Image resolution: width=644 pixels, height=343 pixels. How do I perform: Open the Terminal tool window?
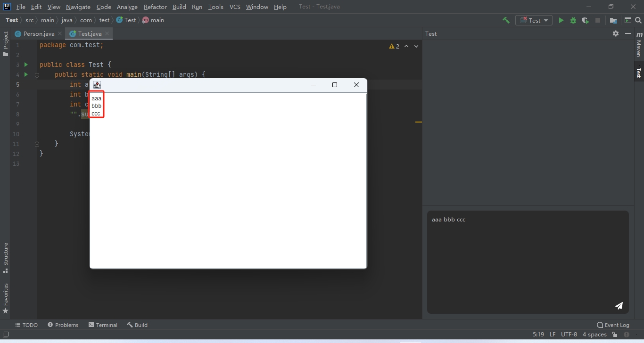[102, 325]
